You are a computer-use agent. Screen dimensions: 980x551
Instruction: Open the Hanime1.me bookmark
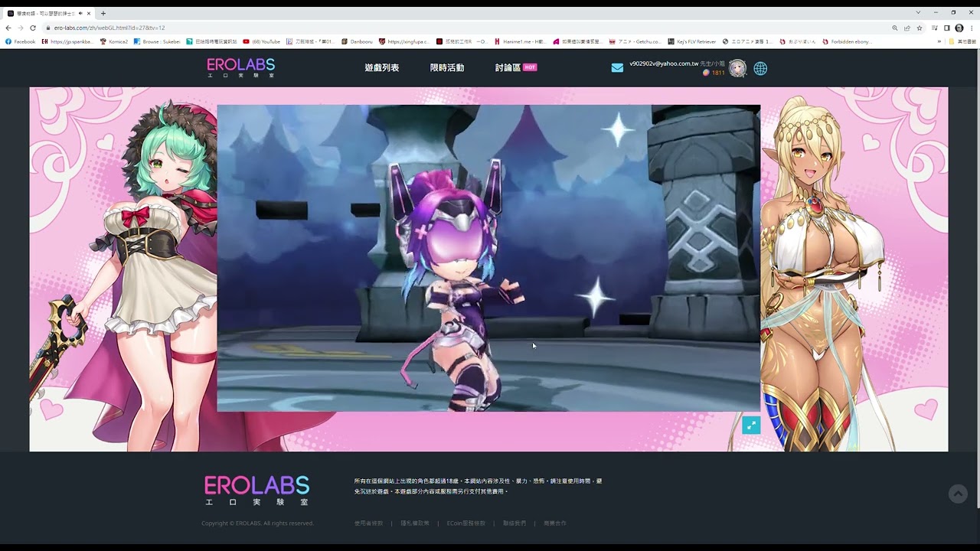[x=520, y=41]
